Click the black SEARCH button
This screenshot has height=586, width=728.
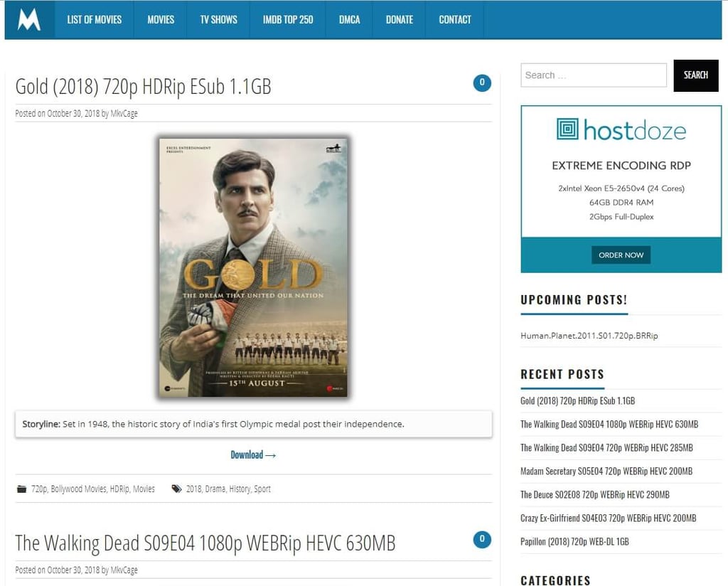pos(695,75)
